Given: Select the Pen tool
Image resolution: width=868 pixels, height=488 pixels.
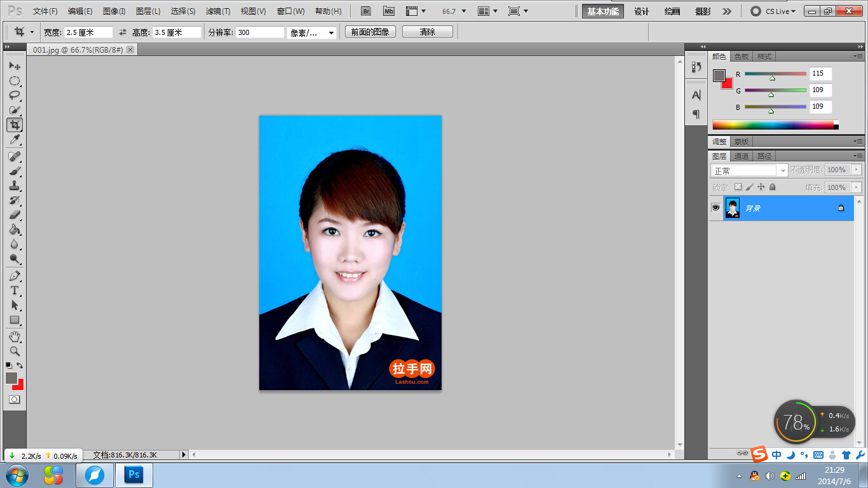Looking at the screenshot, I should coord(15,276).
